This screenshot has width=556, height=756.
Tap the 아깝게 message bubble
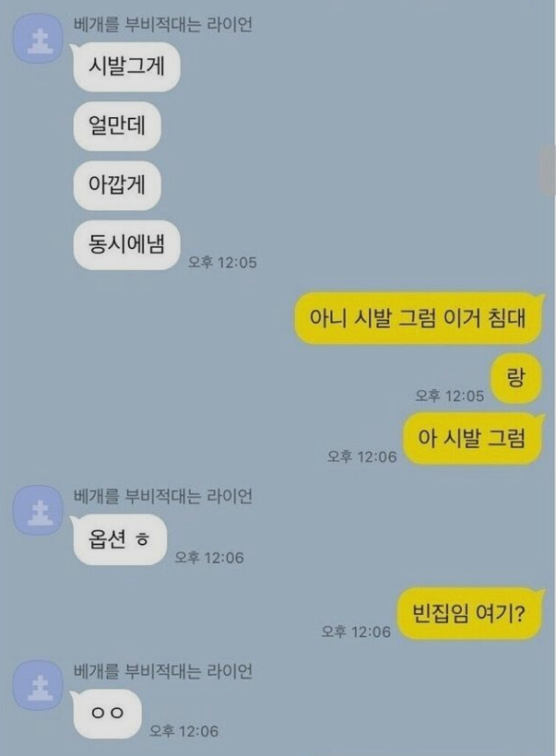pyautogui.click(x=117, y=185)
